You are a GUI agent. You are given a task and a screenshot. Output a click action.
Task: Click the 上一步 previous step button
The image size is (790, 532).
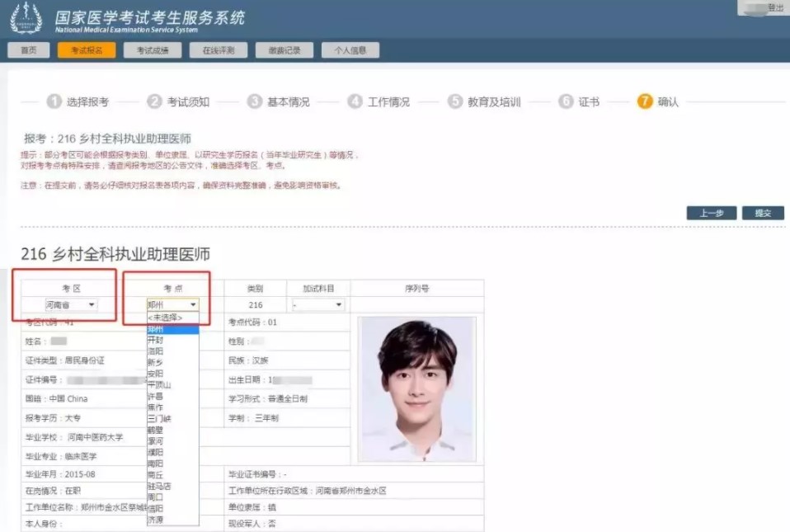(x=712, y=213)
